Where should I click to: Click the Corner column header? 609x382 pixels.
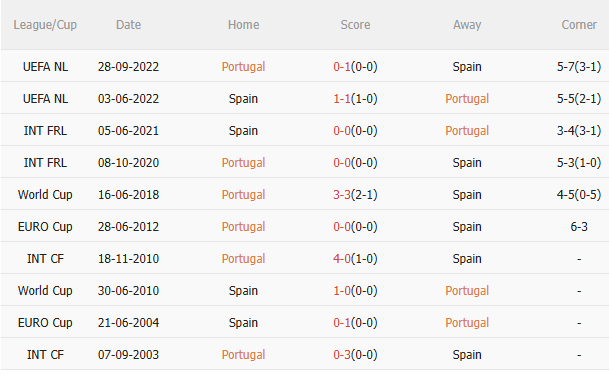coord(579,25)
